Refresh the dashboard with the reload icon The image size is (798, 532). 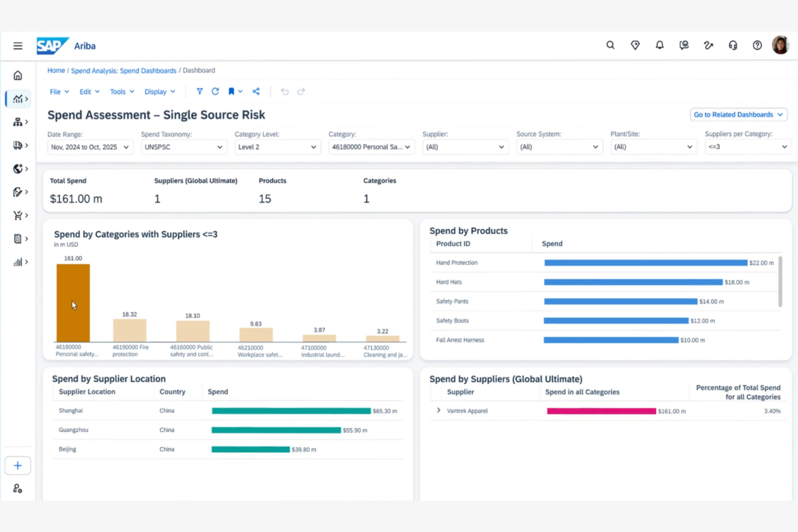[x=215, y=92]
